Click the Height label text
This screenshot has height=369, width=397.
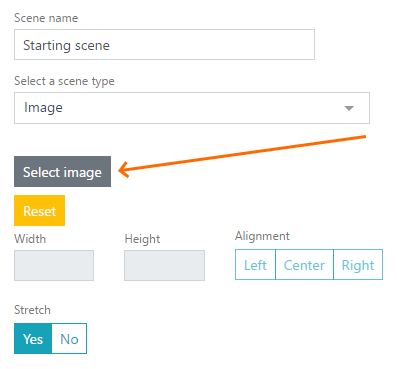click(142, 239)
